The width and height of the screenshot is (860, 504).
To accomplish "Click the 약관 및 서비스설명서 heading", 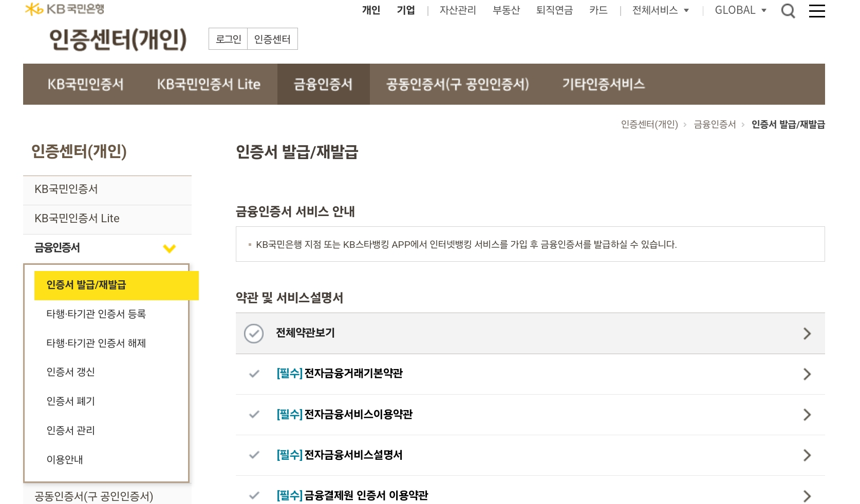I will [290, 298].
